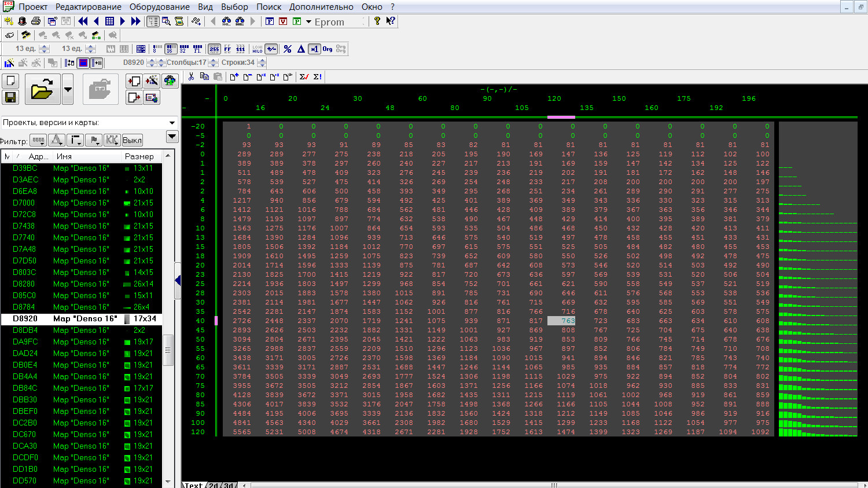Open the dropdown arrow beside the open-folder button

coord(68,90)
